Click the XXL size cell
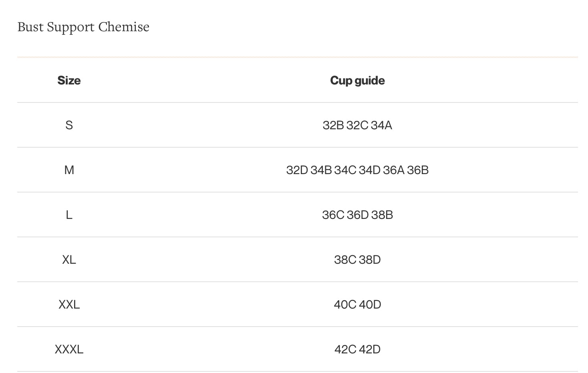588x373 pixels. click(x=69, y=305)
